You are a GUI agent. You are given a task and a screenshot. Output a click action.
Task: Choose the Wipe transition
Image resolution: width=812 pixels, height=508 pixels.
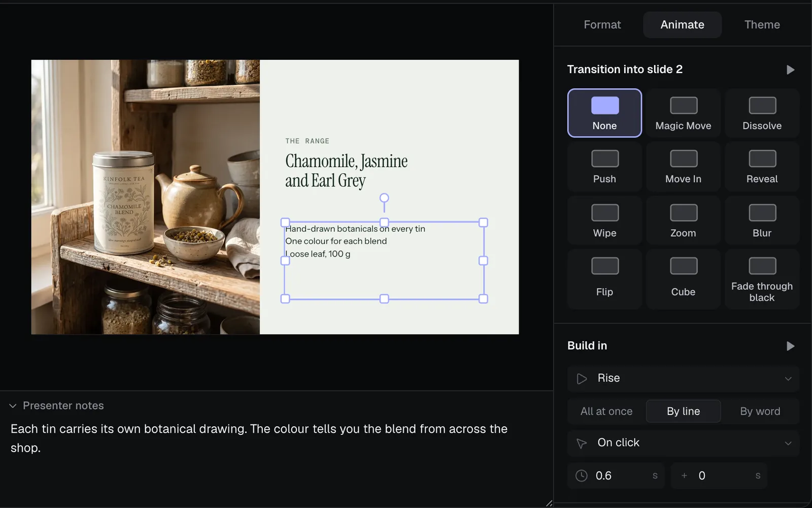click(604, 220)
